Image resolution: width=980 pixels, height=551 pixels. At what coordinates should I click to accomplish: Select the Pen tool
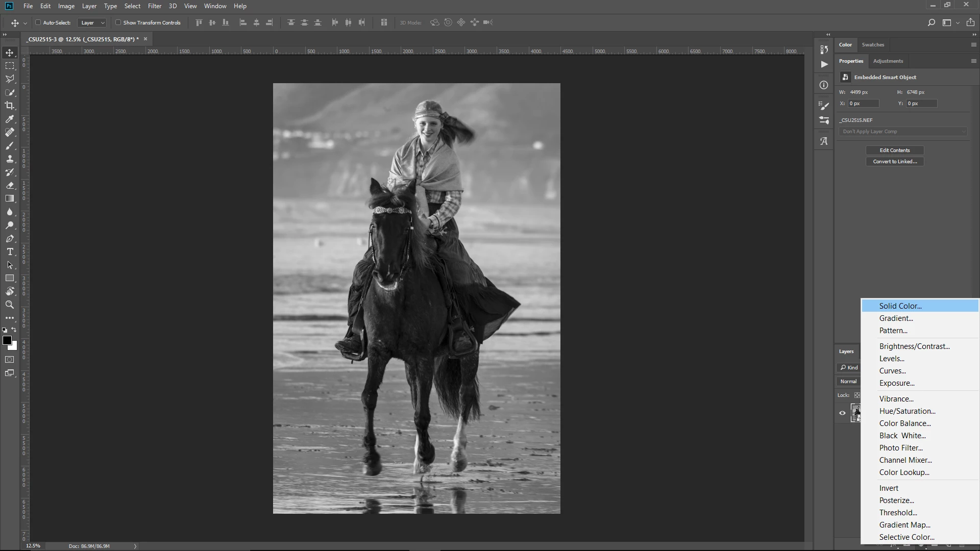[10, 239]
